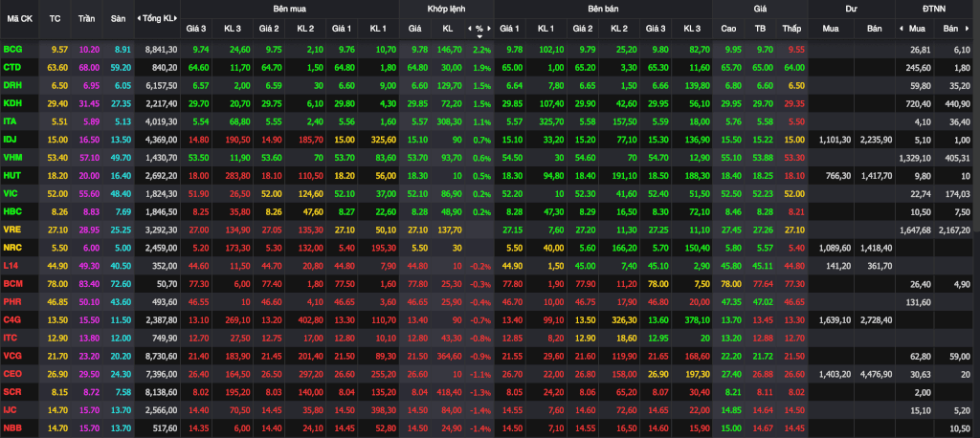Open the VRE stock symbol
The height and width of the screenshot is (438, 980).
(x=11, y=229)
